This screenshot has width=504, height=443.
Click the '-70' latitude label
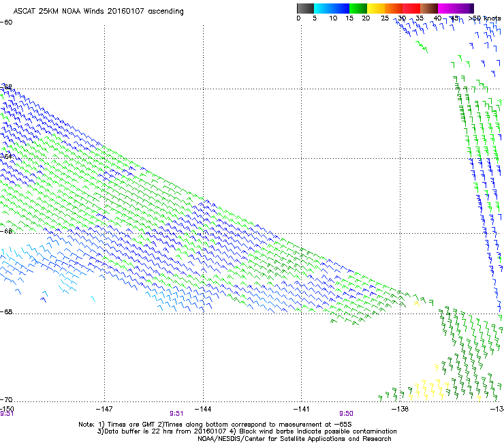tap(6, 399)
